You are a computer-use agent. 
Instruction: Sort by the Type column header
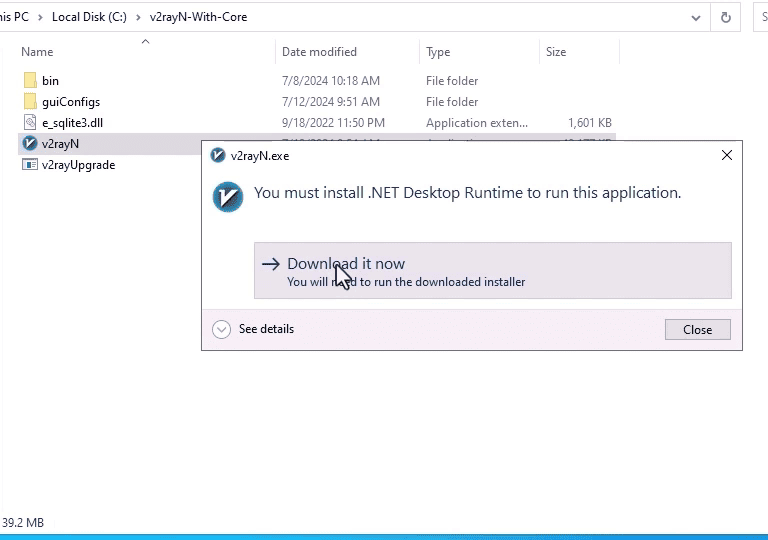click(438, 52)
